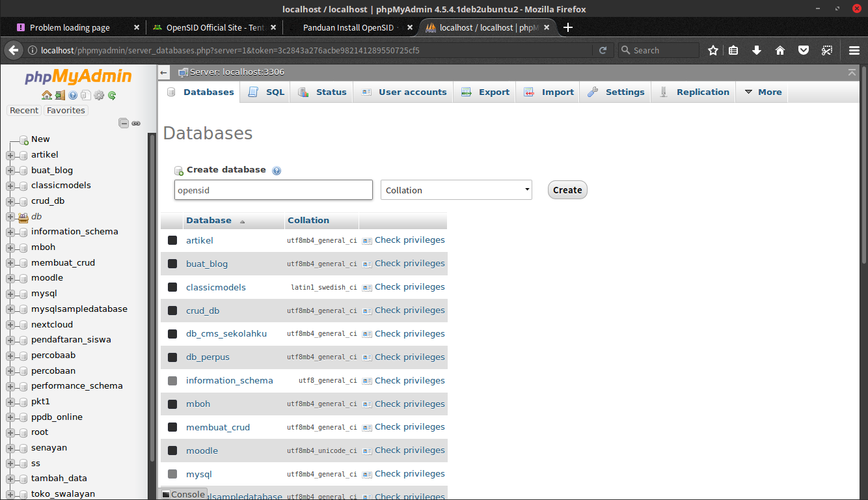
Task: Collapse all tree nodes with minus icon
Action: click(124, 122)
